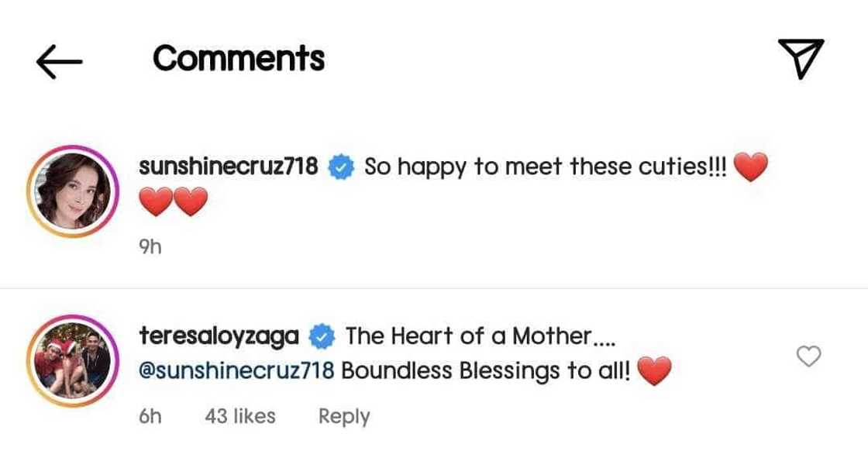868x468 pixels.
Task: Click the sunshinecruz718 username in the caption
Action: 228,166
